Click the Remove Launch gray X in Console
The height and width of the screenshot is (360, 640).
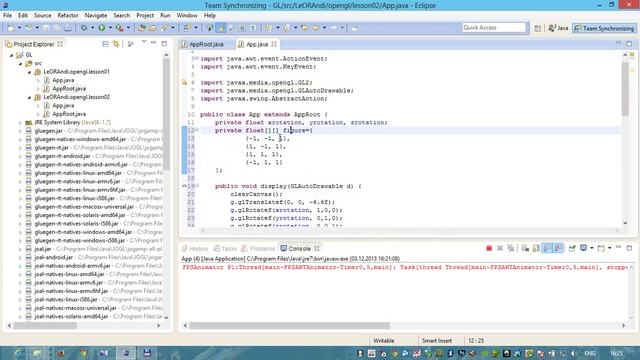[500, 248]
